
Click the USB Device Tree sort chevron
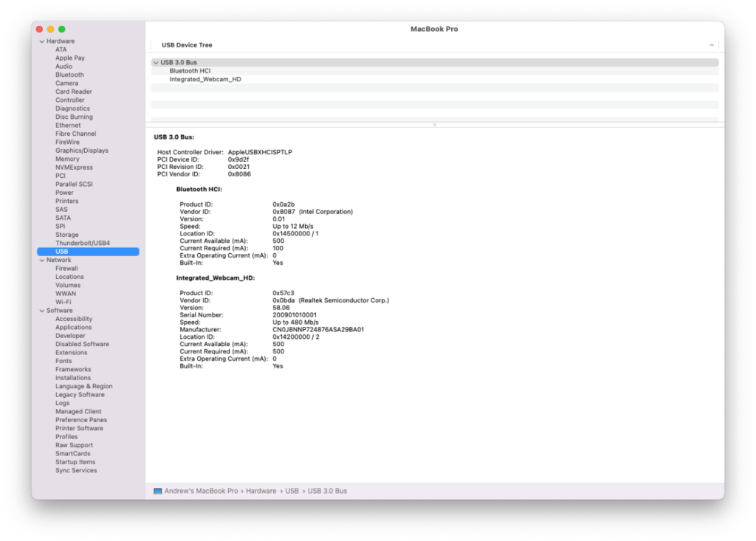[x=712, y=45]
